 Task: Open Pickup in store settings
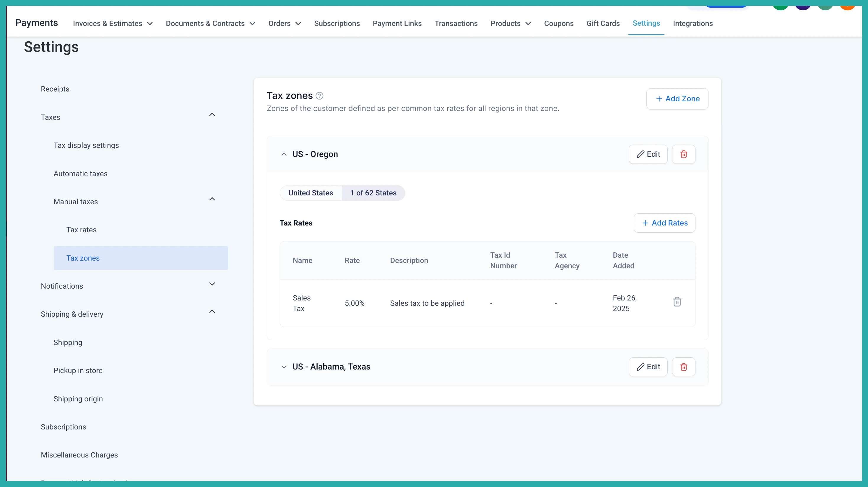78,370
